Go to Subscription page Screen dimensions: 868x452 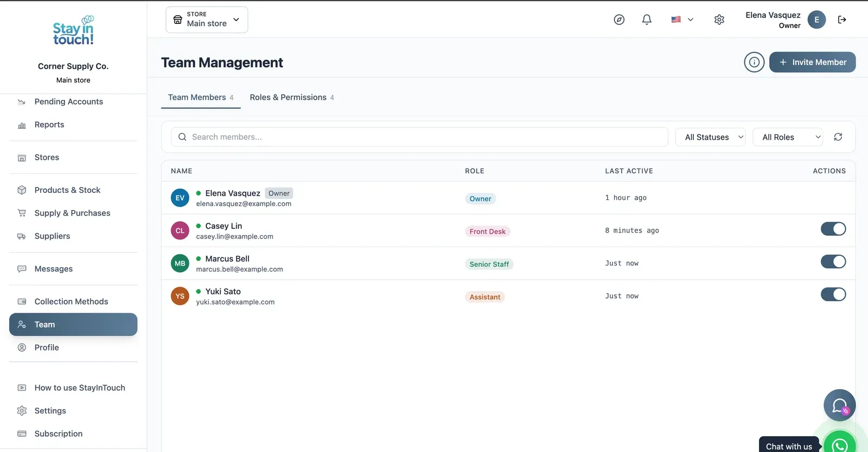pyautogui.click(x=73, y=434)
